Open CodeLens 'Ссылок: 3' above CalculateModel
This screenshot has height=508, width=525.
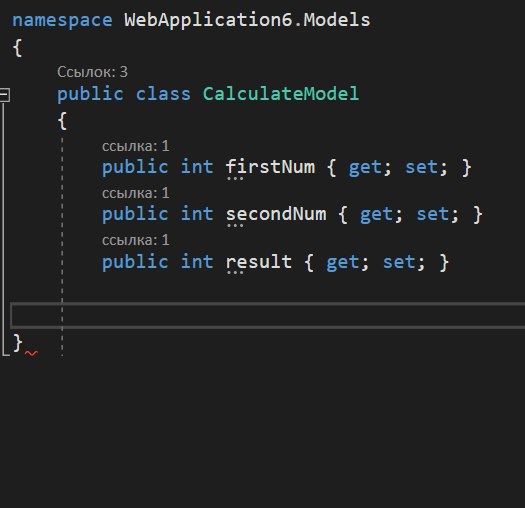tap(92, 72)
